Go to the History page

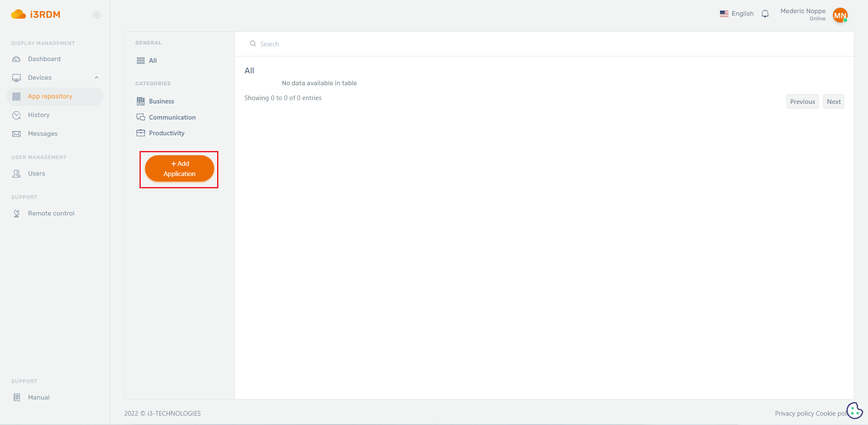pyautogui.click(x=39, y=115)
